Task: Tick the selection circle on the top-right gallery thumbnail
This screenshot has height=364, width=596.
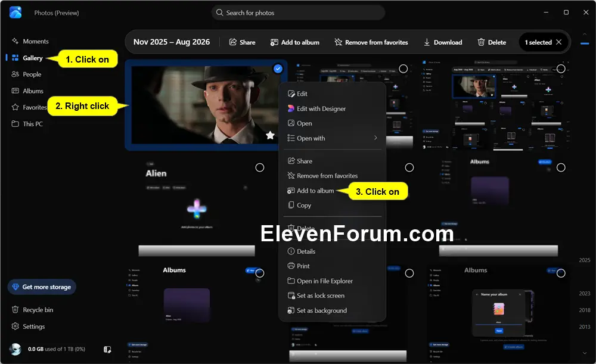Action: 561,69
